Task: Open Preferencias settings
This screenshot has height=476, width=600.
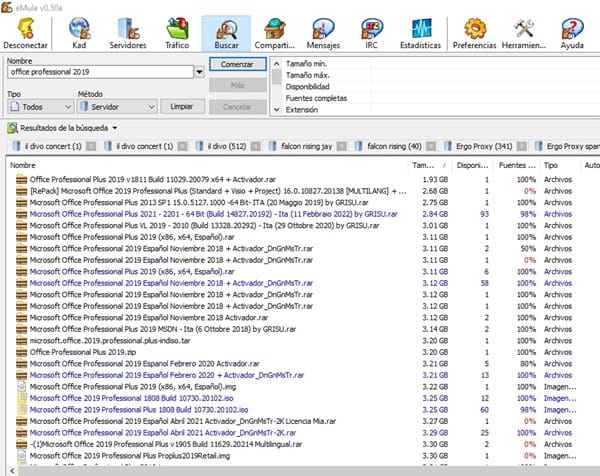Action: [x=474, y=33]
